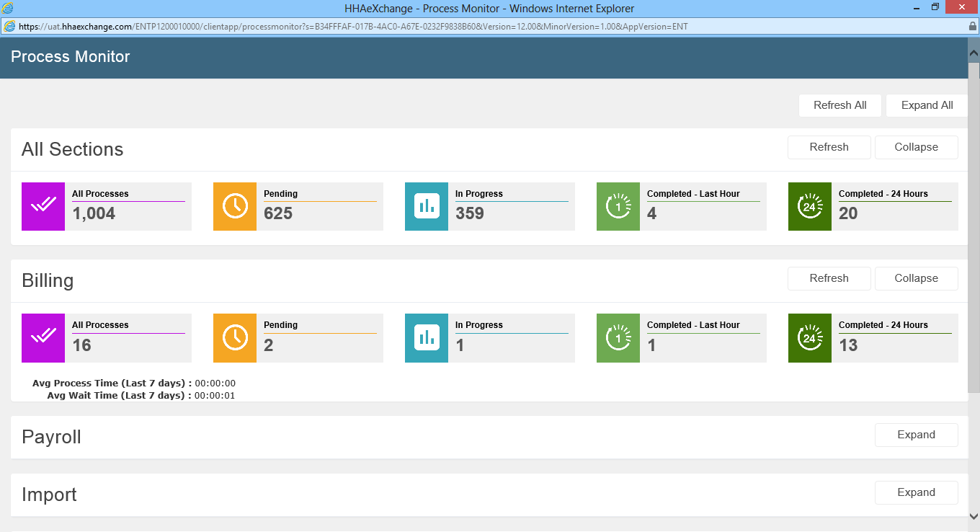Click Completed - 24 Hours icon in All Sections
This screenshot has height=532, width=980.
coord(810,206)
